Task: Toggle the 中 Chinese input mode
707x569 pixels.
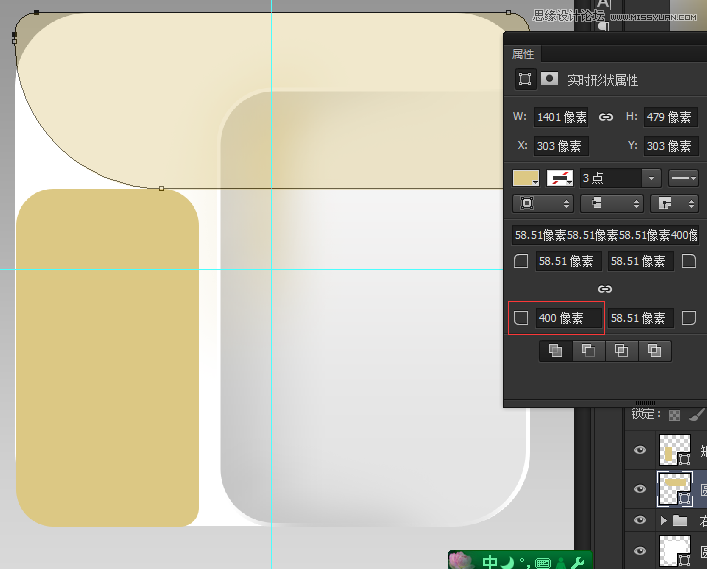Action: [490, 562]
